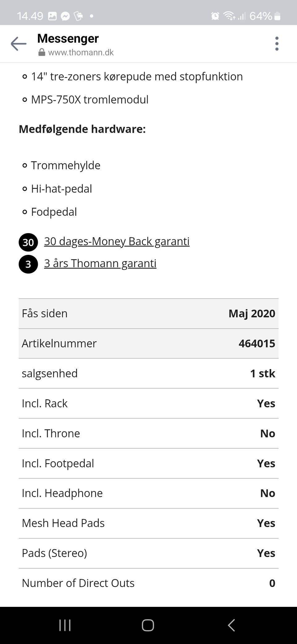The height and width of the screenshot is (644, 297).
Task: Open the 3 års Thomann garanti link
Action: (x=100, y=263)
